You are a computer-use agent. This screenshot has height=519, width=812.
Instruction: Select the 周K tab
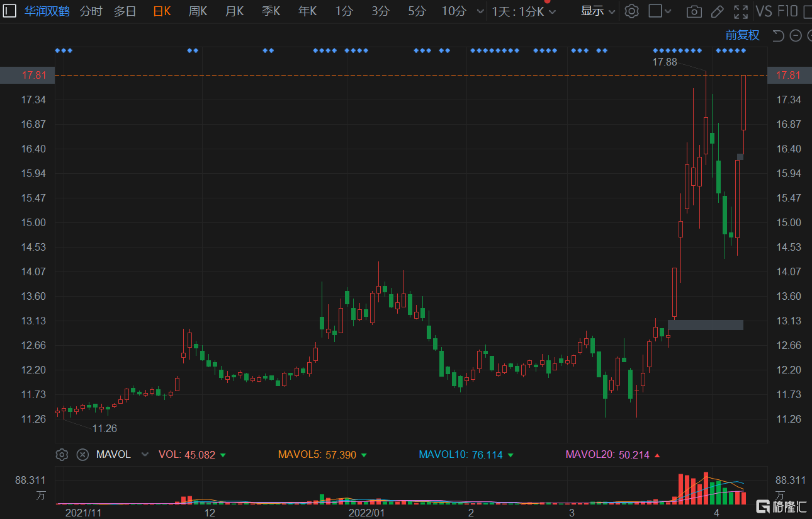click(x=198, y=11)
